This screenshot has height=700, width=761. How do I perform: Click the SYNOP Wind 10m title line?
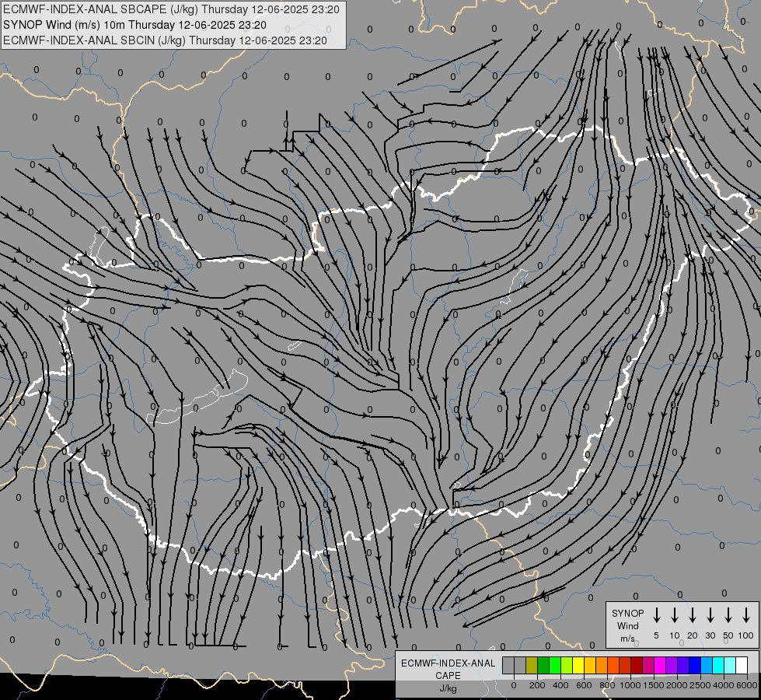[x=134, y=25]
